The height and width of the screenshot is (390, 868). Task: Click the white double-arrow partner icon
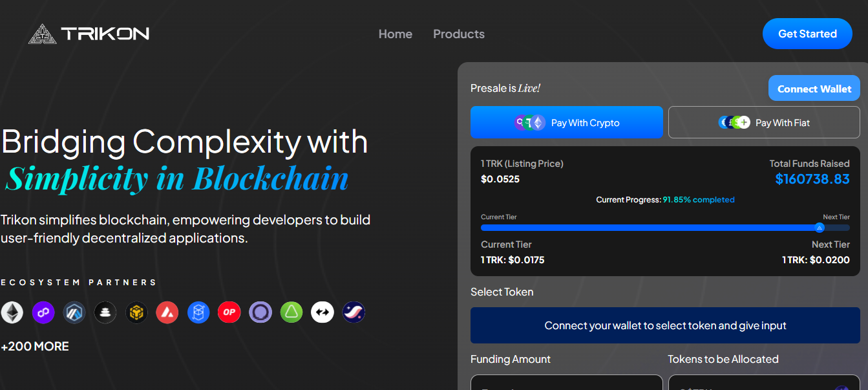[x=323, y=313]
